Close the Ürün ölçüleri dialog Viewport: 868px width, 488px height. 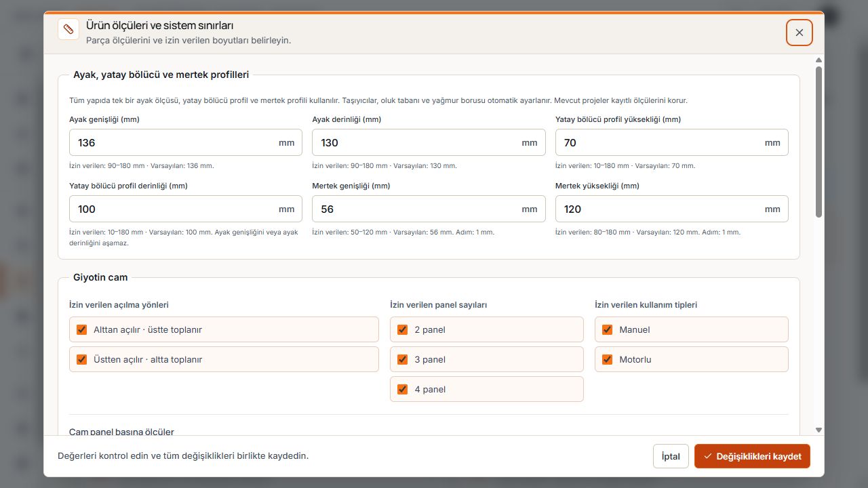point(800,33)
